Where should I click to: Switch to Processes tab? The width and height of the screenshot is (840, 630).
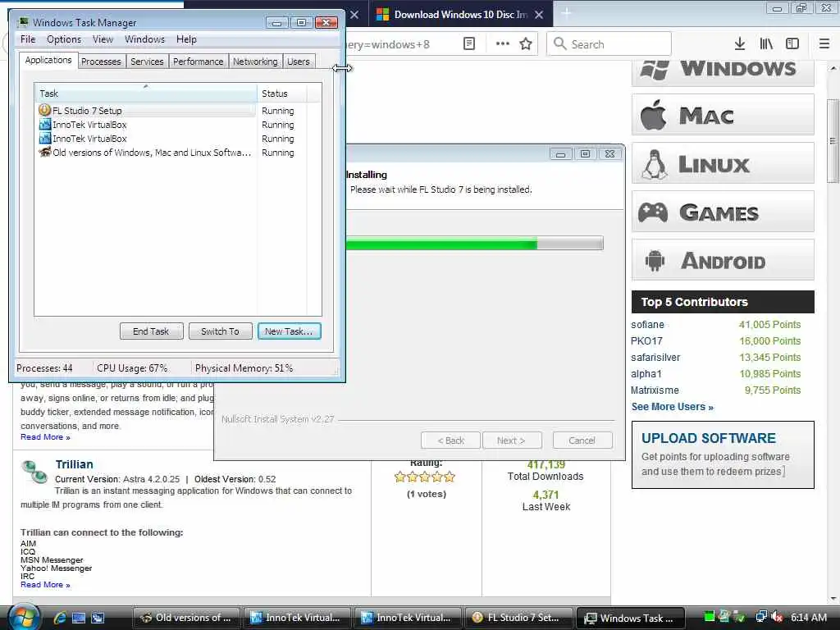pos(101,62)
